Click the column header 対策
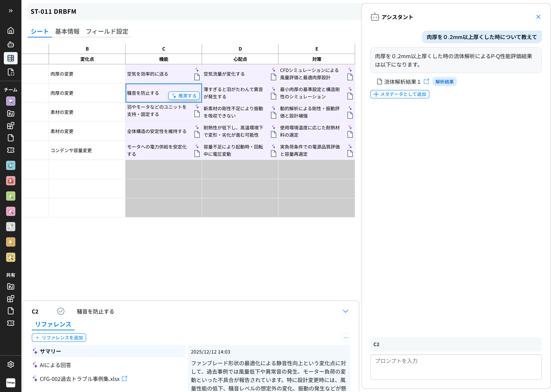The image size is (551, 392). pos(316,59)
